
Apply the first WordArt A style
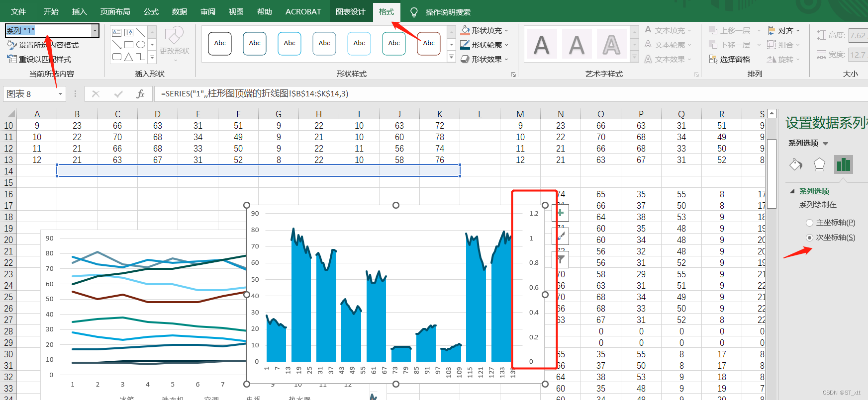542,45
